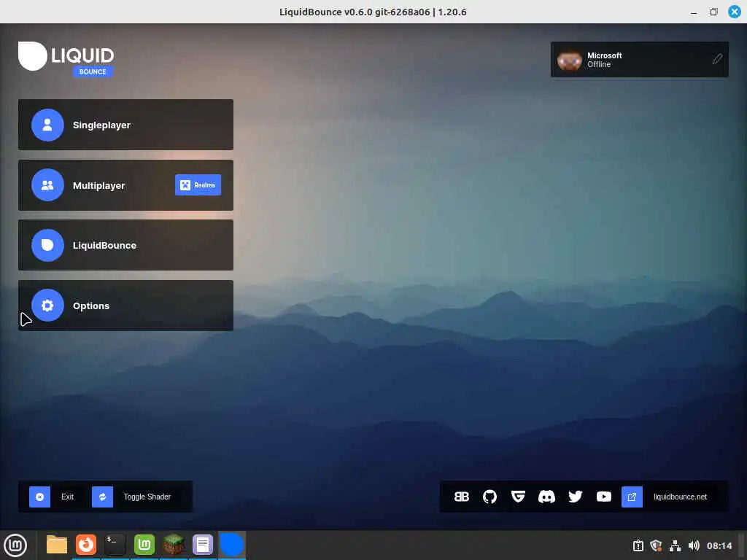
Task: Visit liquidbounce.net link text
Action: point(680,497)
